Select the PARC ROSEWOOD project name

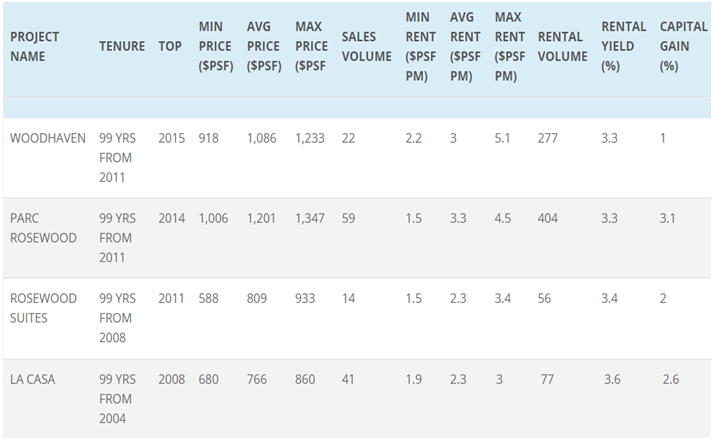[43, 228]
